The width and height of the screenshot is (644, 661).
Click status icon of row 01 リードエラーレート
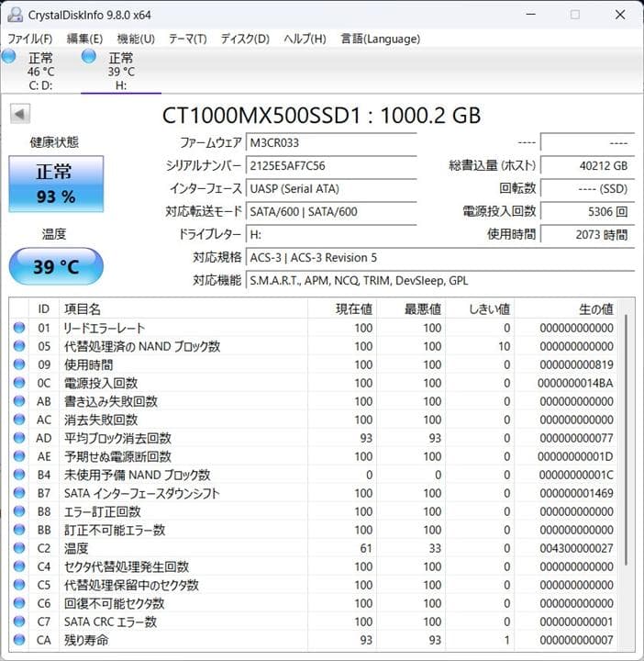19,328
